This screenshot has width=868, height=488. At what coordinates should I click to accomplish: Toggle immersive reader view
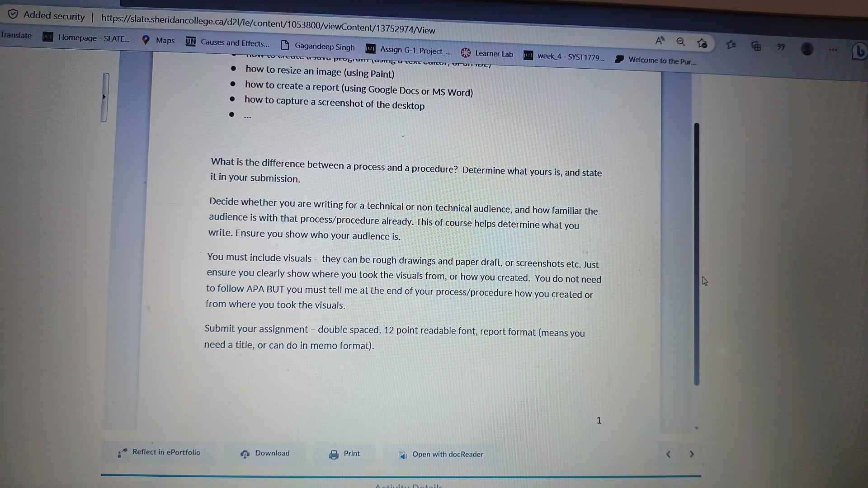click(x=660, y=47)
